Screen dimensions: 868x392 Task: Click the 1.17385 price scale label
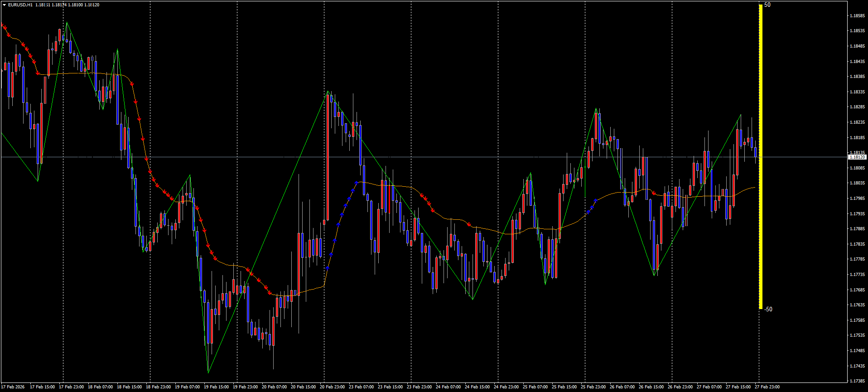point(857,381)
